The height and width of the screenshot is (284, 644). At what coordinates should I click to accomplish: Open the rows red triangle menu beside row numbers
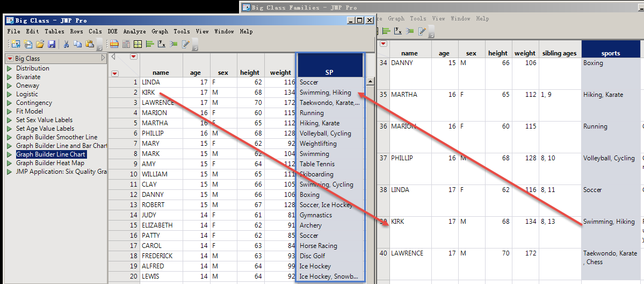[114, 73]
